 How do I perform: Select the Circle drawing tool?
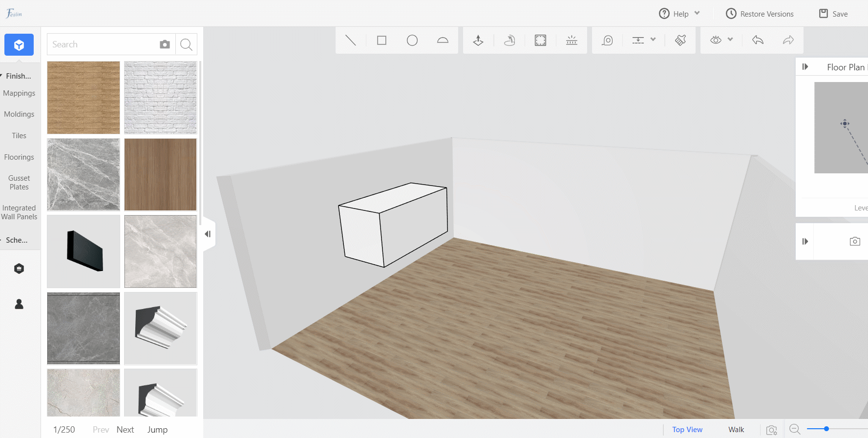click(x=412, y=40)
